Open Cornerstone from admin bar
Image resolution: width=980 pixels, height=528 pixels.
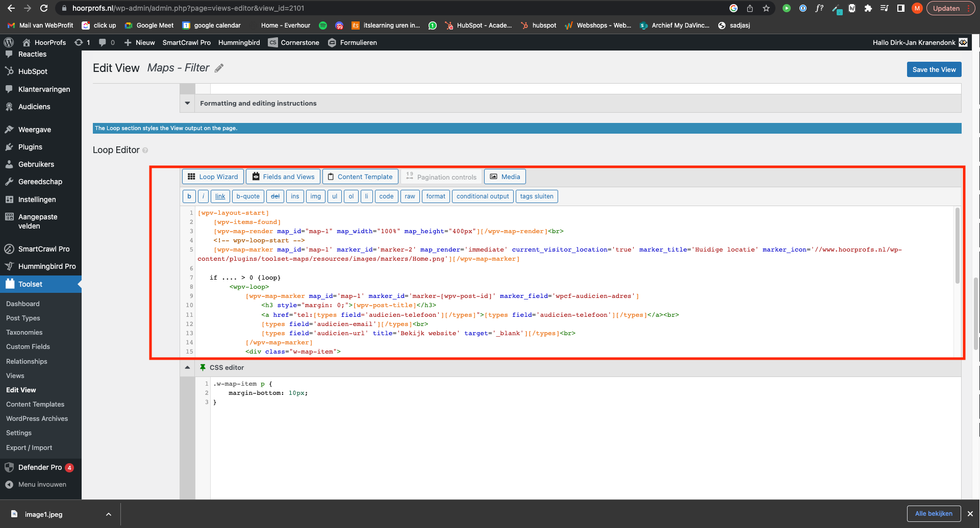coord(294,42)
